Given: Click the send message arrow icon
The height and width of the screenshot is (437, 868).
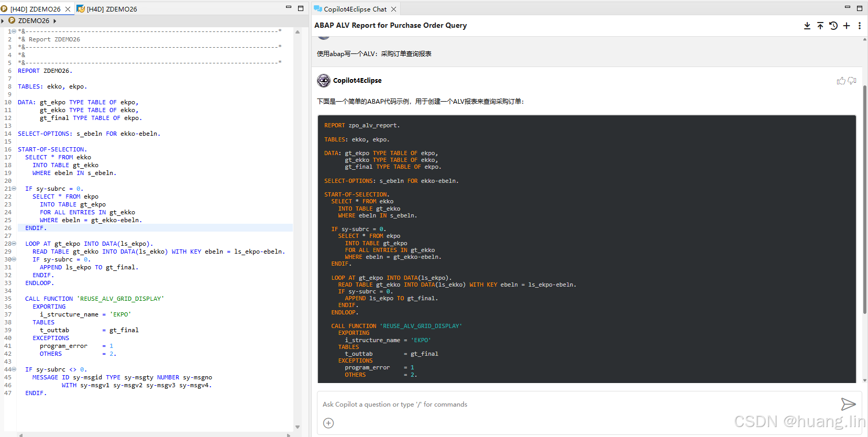Looking at the screenshot, I should coord(848,404).
